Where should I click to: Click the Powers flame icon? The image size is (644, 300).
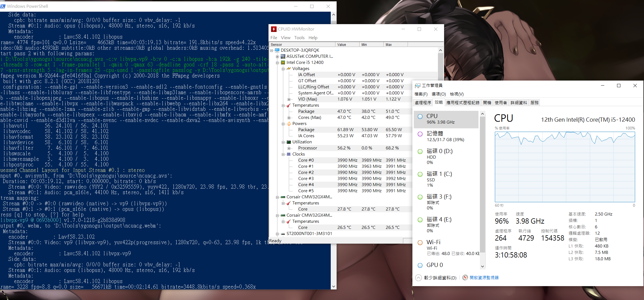click(x=289, y=124)
